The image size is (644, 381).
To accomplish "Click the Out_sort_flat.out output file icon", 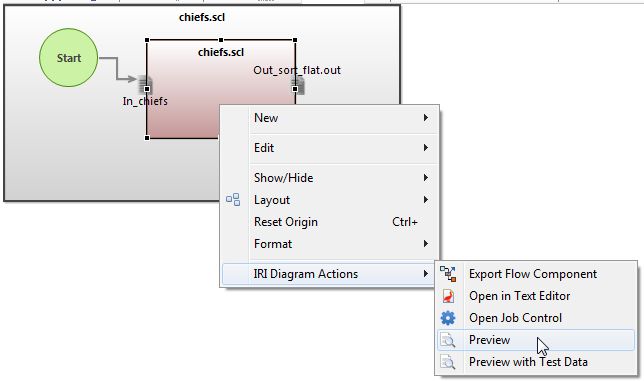I will (298, 86).
